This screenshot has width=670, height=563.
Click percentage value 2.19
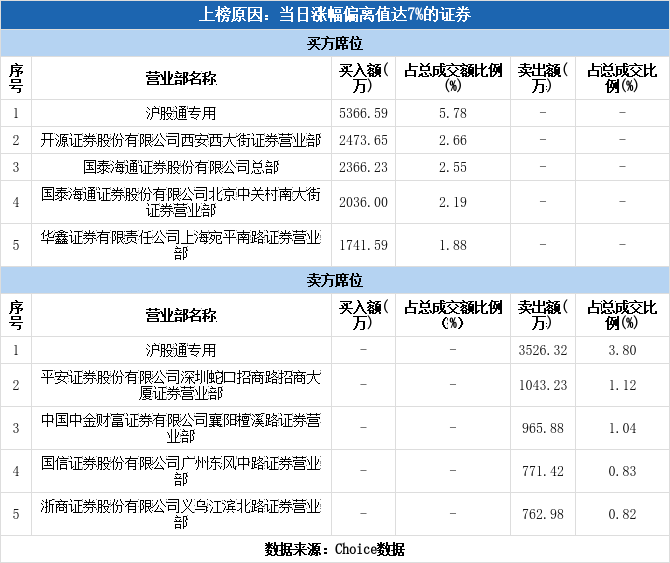pos(453,202)
